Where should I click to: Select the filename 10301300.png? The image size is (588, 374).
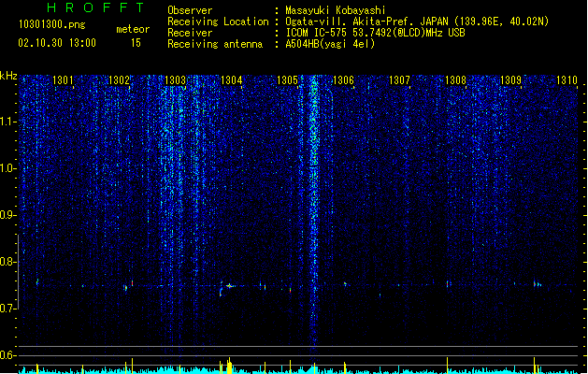tap(52, 24)
